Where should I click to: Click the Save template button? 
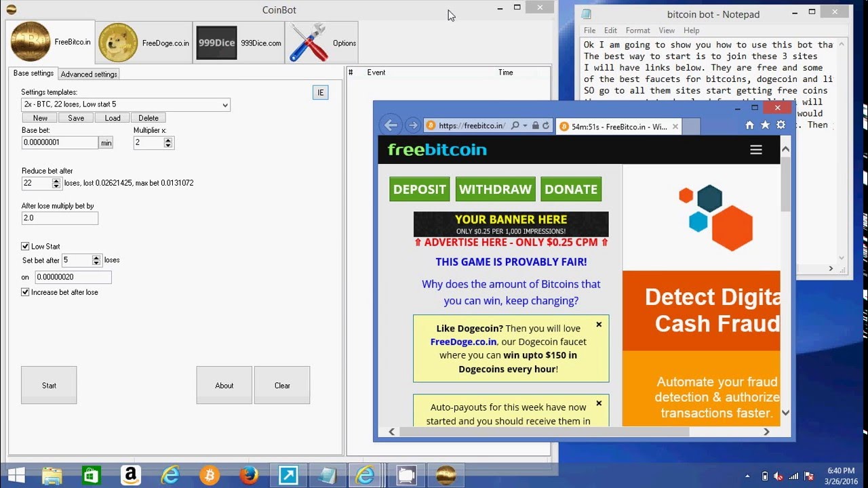76,118
